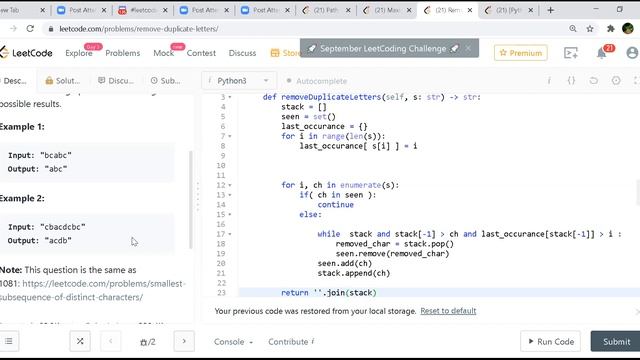Collapse code fold at line 15
The image size is (640, 360).
[230, 215]
